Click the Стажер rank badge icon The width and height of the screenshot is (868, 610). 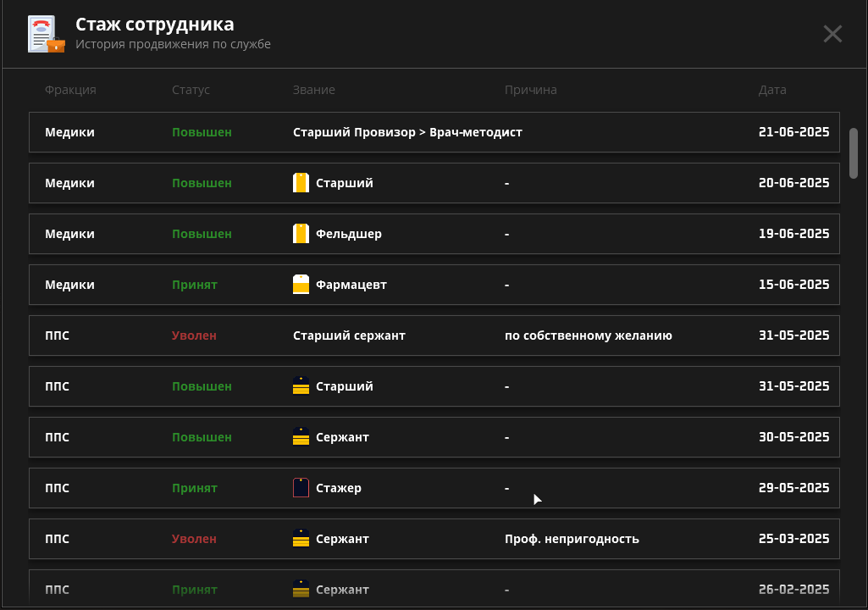(x=301, y=488)
